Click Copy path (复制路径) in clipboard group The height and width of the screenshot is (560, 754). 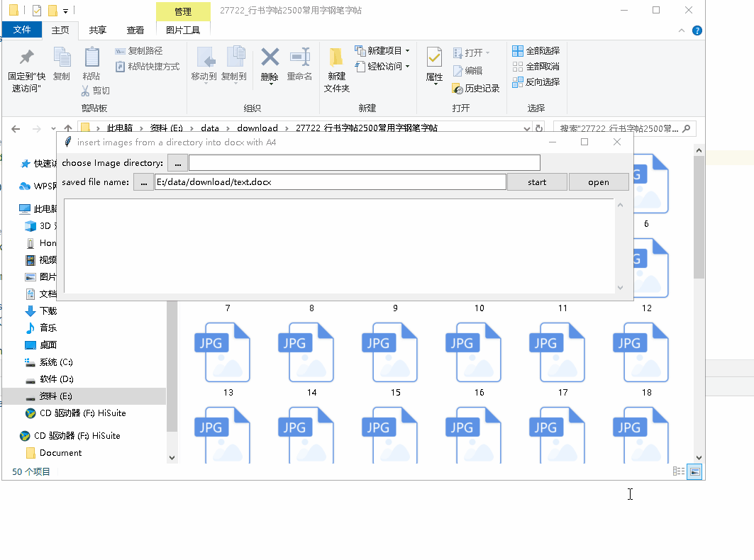point(139,51)
